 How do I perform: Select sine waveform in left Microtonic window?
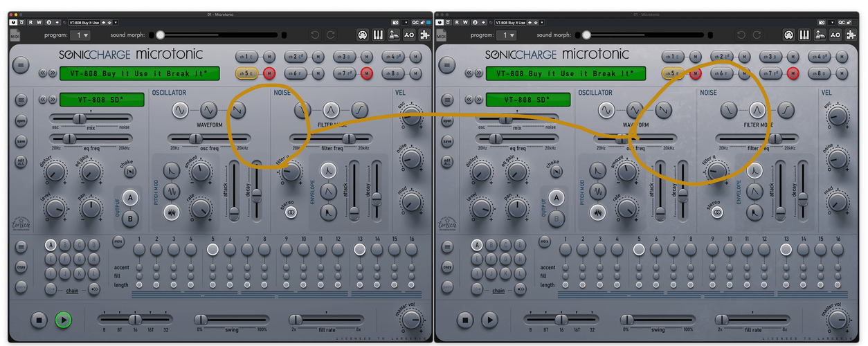(x=180, y=110)
